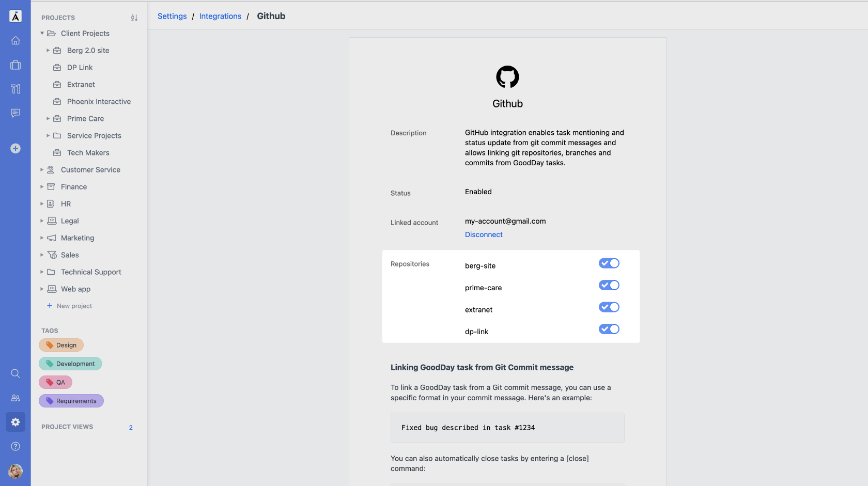The image size is (868, 486).
Task: Click the Web app project icon
Action: 52,289
